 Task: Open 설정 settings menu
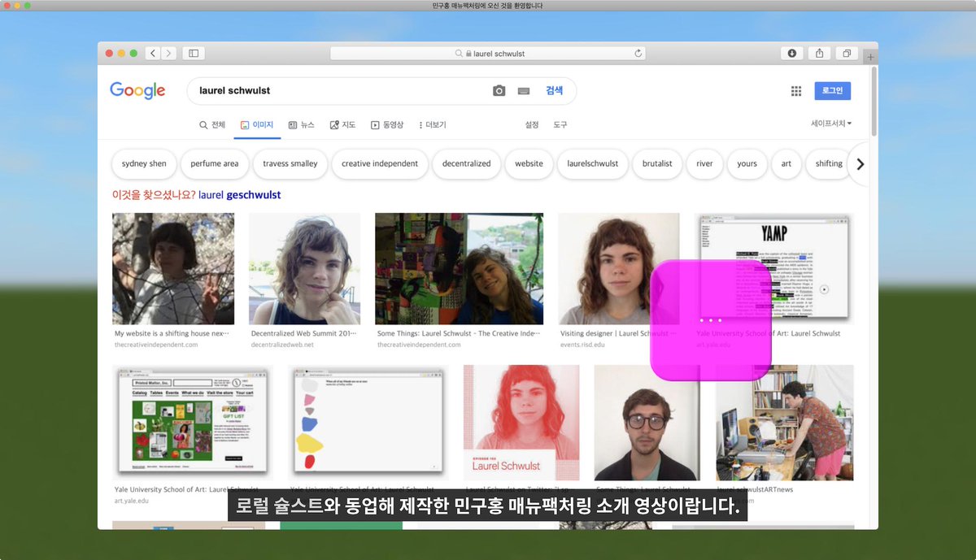(x=532, y=125)
